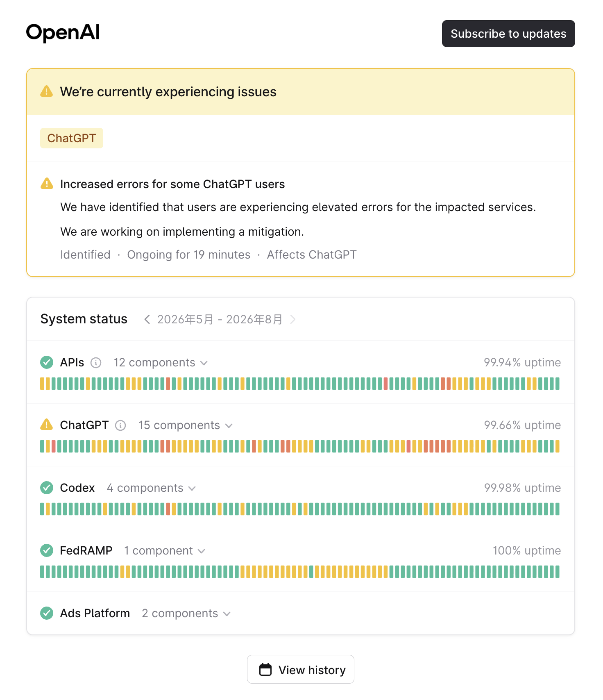Image resolution: width=603 pixels, height=700 pixels.
Task: Open View history
Action: tap(301, 669)
